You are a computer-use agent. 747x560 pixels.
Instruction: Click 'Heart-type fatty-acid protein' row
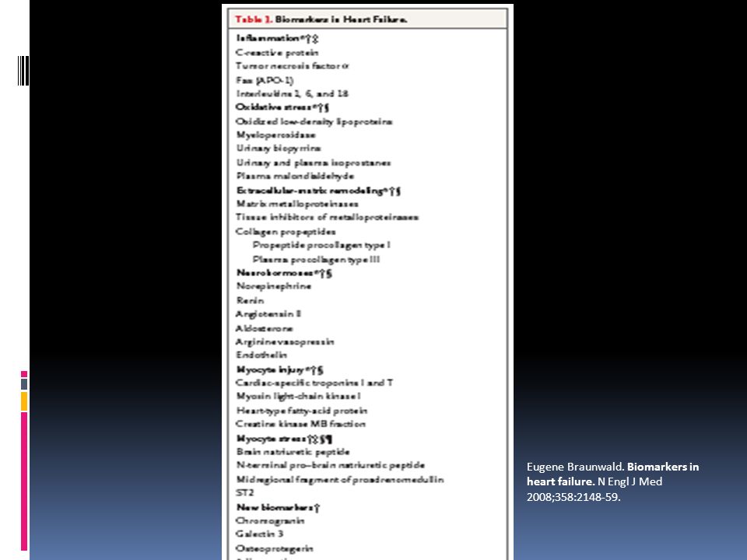(x=302, y=411)
